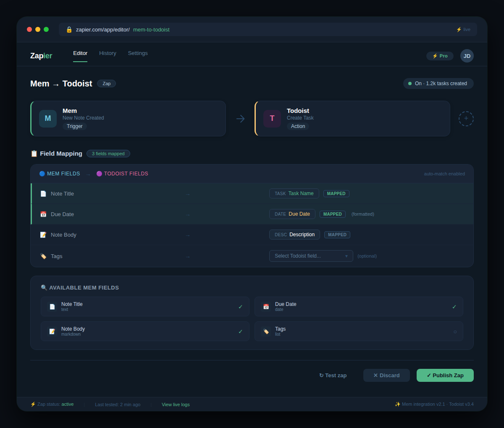The width and height of the screenshot is (504, 428).
Task: Click the Mem app icon in trigger card
Action: (x=48, y=118)
